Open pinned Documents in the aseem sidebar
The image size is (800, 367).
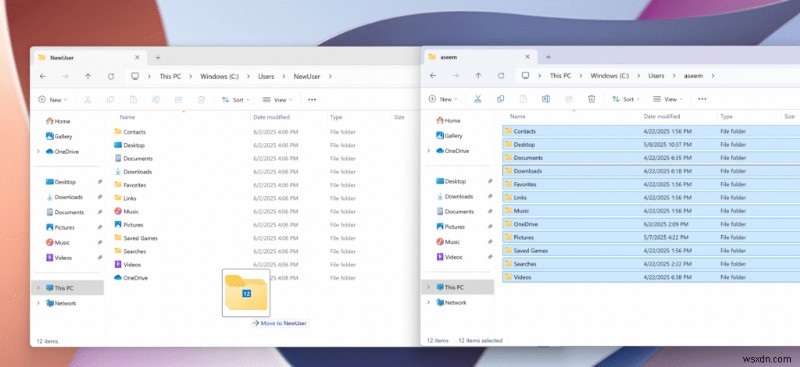455,211
